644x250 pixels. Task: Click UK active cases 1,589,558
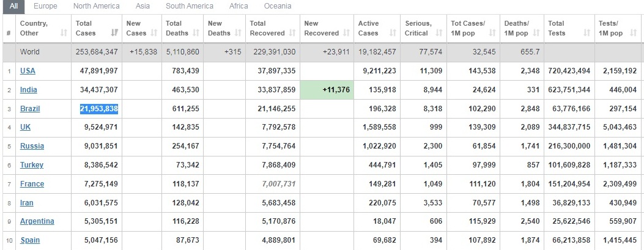tap(380, 127)
